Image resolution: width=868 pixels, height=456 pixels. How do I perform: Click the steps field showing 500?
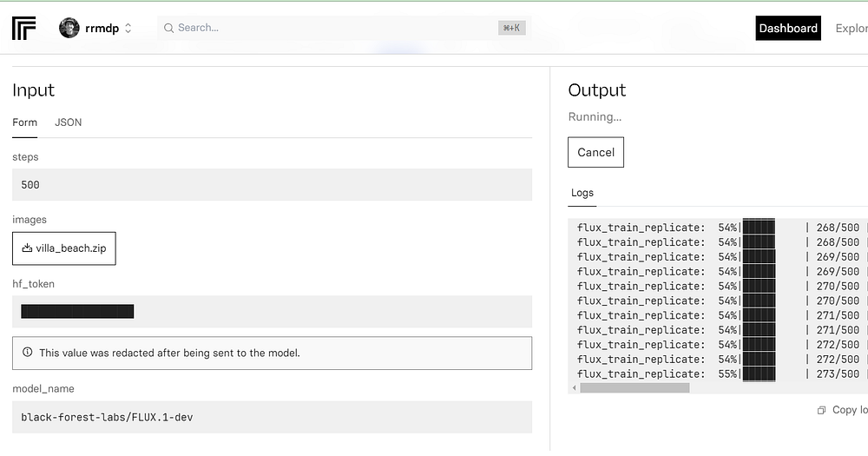click(x=272, y=185)
